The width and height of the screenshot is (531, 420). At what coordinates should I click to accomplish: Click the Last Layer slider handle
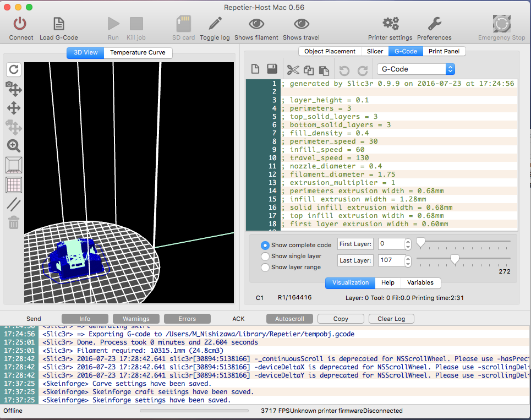click(455, 259)
